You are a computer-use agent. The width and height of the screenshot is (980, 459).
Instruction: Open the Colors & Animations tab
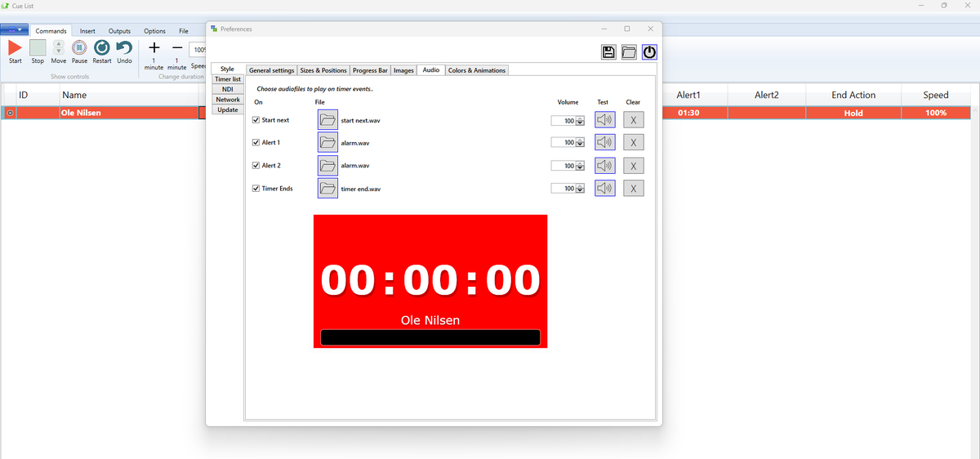pyautogui.click(x=477, y=70)
